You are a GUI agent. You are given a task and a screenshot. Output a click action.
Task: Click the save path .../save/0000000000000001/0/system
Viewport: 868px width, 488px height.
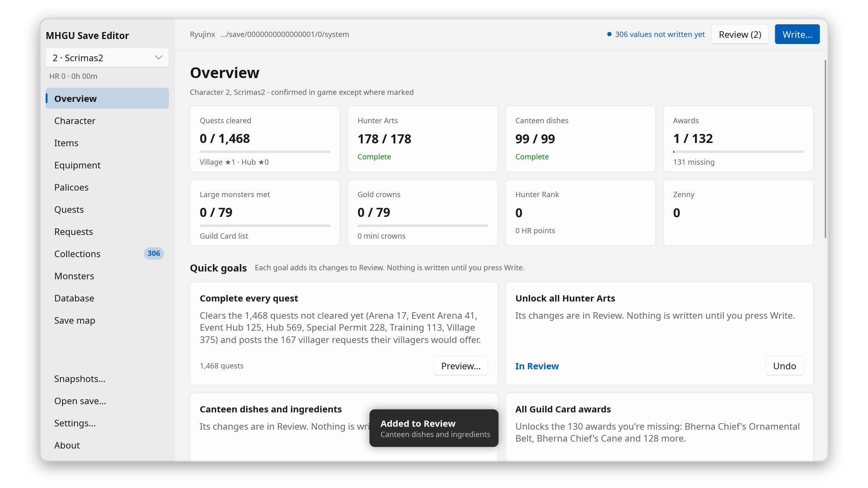click(x=284, y=35)
